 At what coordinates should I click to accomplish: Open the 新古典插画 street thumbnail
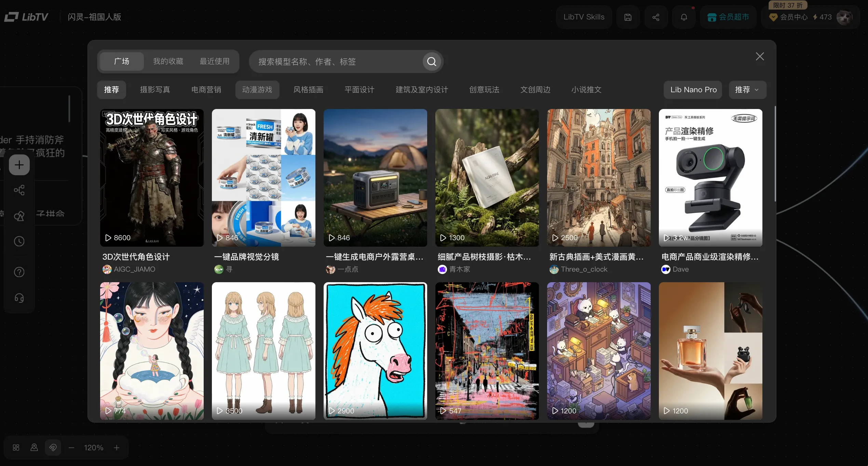pos(599,178)
